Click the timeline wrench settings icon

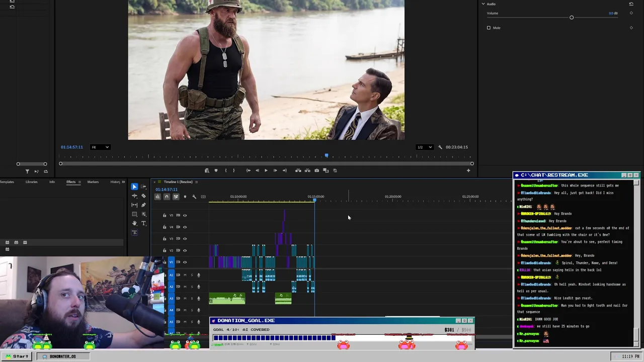(194, 197)
